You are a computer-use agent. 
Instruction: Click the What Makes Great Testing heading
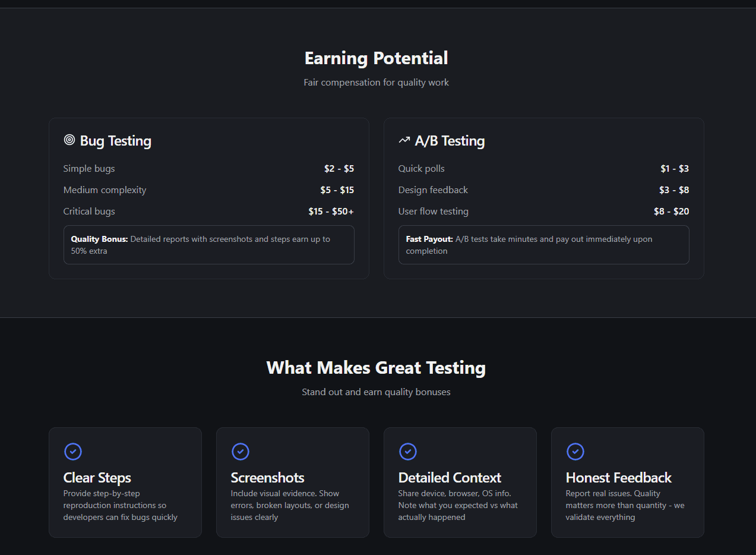pyautogui.click(x=376, y=367)
